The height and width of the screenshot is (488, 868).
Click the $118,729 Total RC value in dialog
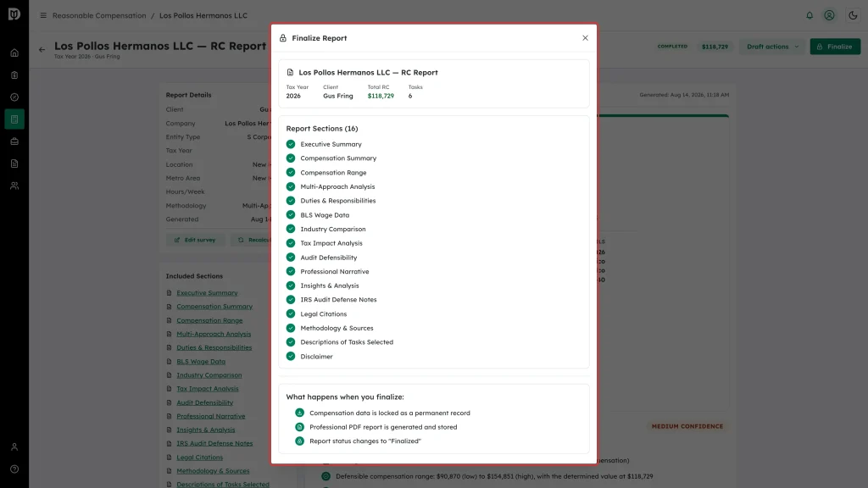[381, 97]
